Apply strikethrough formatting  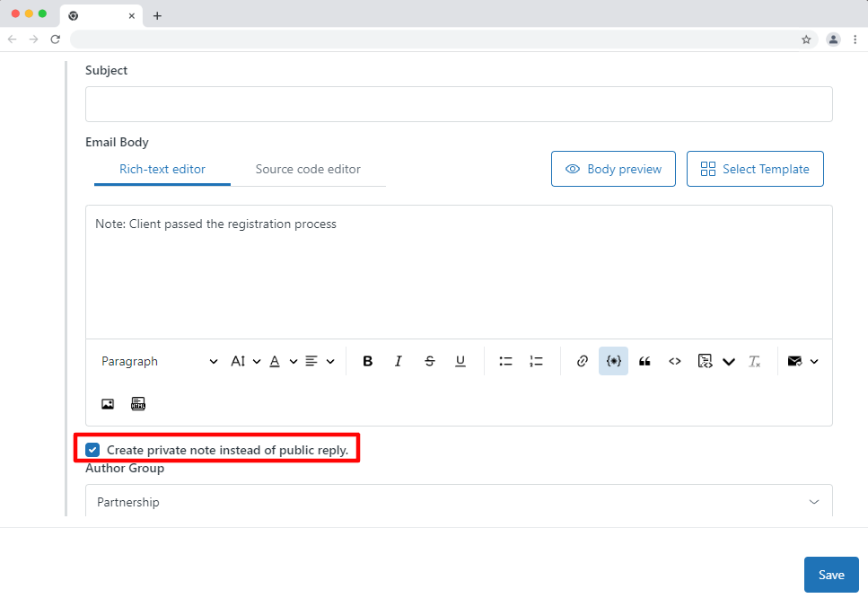click(430, 361)
